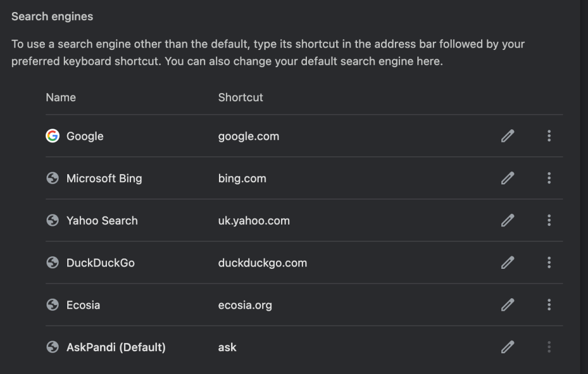Viewport: 588px width, 374px height.
Task: Click the Google logo icon
Action: coord(52,136)
